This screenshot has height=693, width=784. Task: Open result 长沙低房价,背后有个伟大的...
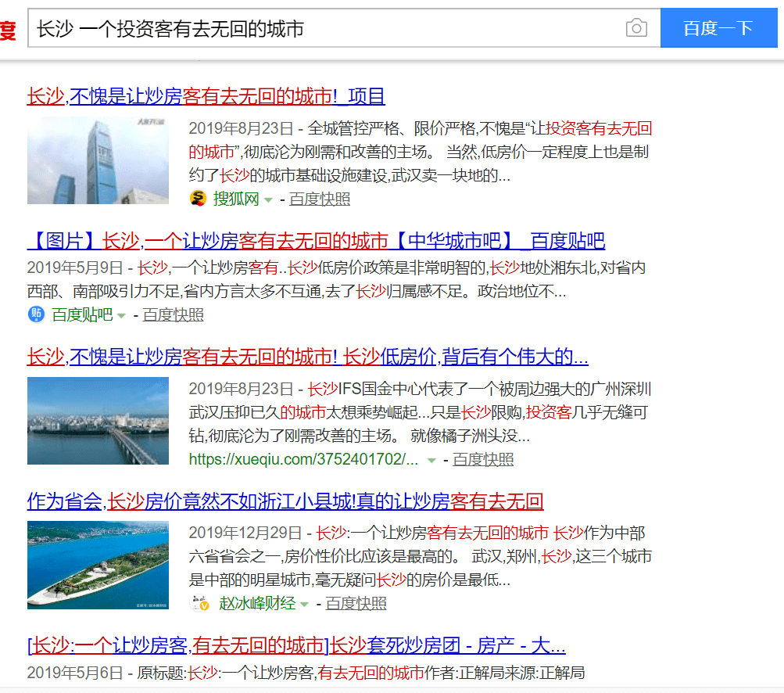tap(307, 357)
